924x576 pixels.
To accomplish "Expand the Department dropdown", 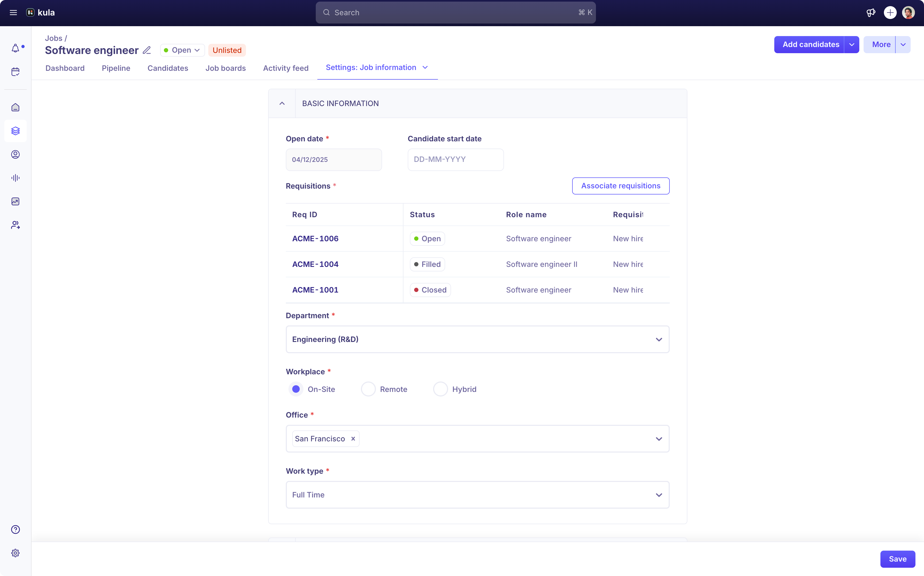I will point(477,339).
